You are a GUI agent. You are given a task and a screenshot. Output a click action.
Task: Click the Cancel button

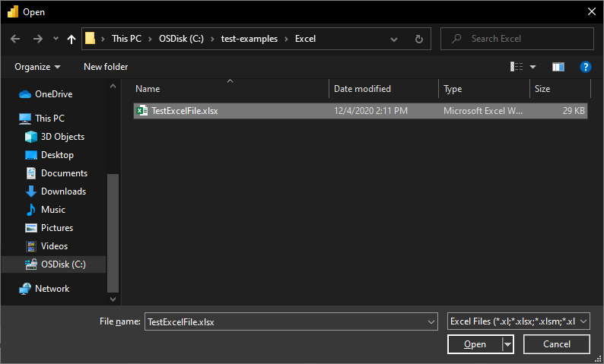[x=557, y=344]
